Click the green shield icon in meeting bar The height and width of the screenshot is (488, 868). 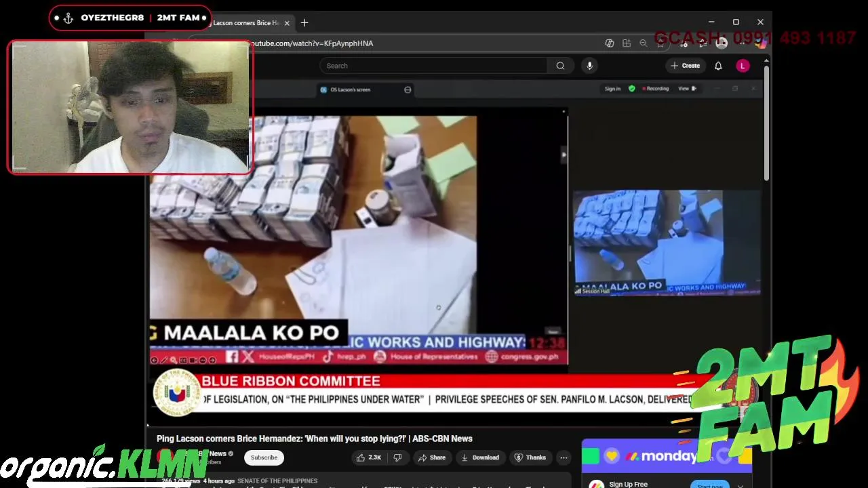[631, 89]
